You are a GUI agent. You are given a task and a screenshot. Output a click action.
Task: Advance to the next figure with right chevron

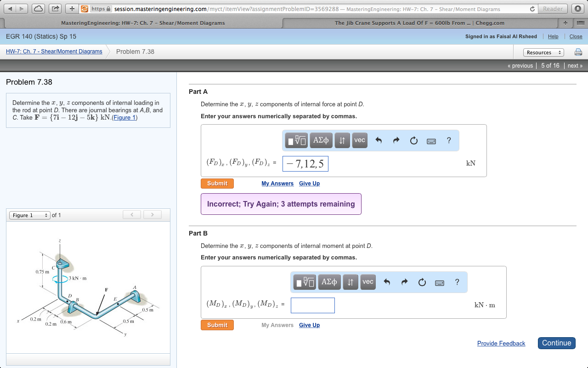(152, 214)
